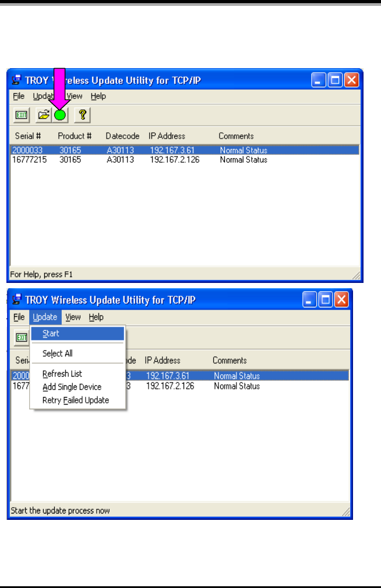
Task: Click 'Start the update process now' status text
Action: pos(60,511)
